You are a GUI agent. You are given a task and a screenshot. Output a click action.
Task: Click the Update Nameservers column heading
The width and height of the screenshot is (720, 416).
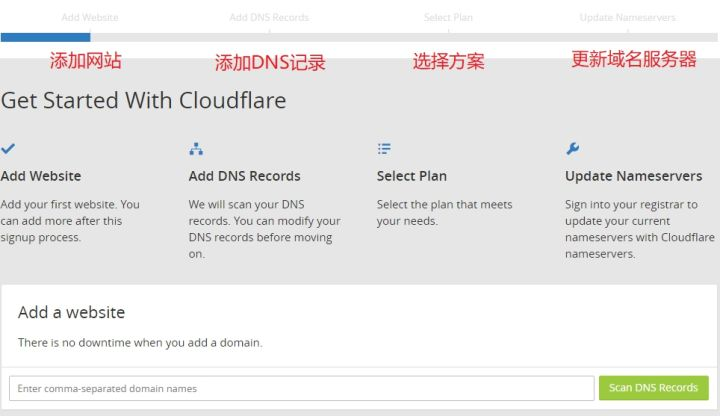[633, 176]
